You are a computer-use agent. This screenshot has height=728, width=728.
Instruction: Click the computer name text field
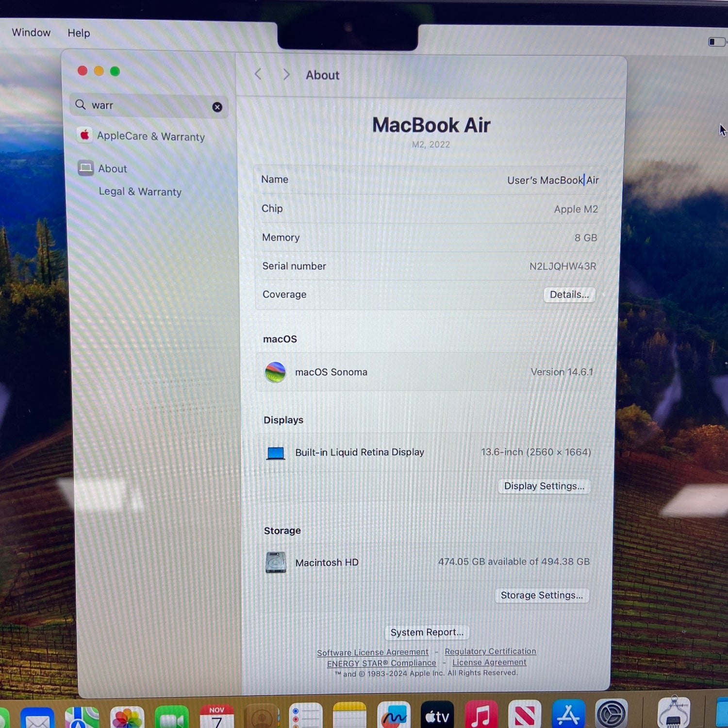pyautogui.click(x=552, y=181)
